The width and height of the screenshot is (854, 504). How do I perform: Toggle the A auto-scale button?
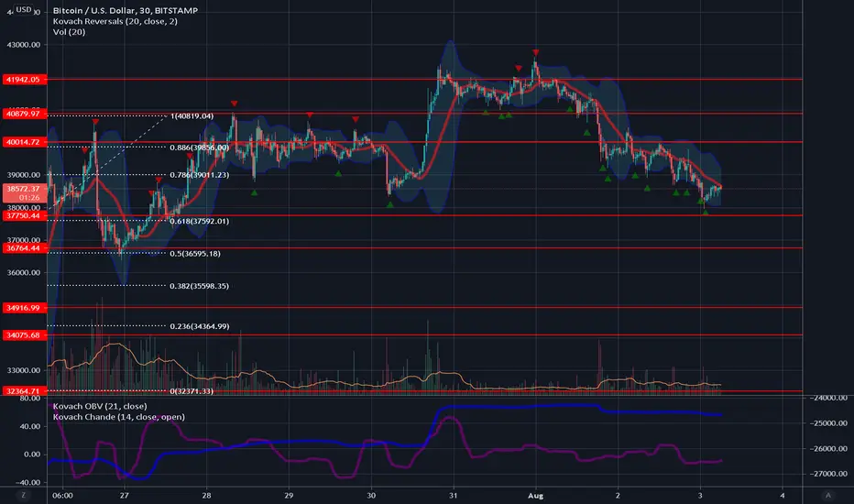[827, 495]
